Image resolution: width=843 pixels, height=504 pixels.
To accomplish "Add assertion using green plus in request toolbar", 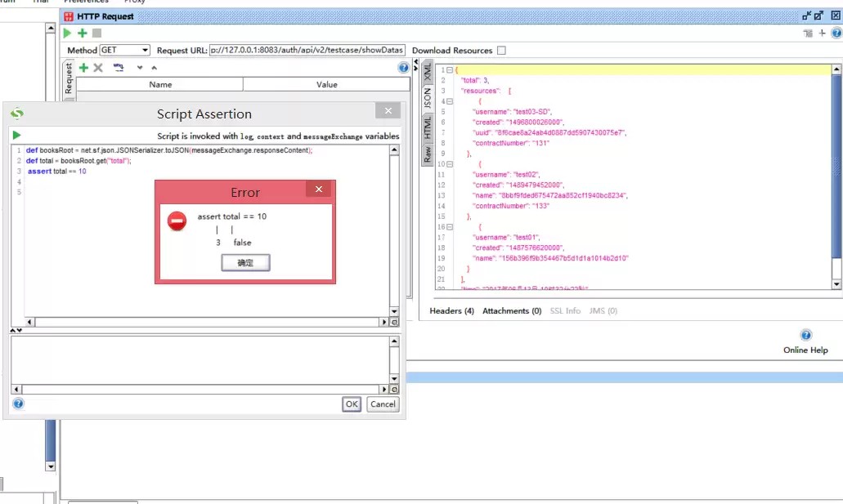I will [x=83, y=33].
